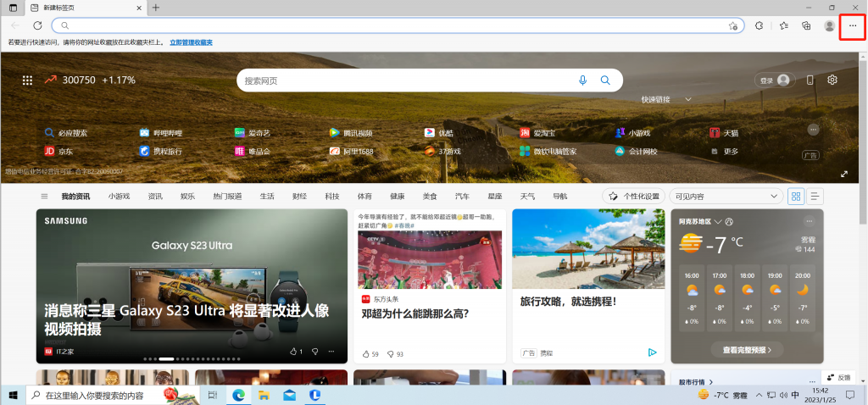
Task: Open the extensions puzzle icon
Action: pos(759,25)
